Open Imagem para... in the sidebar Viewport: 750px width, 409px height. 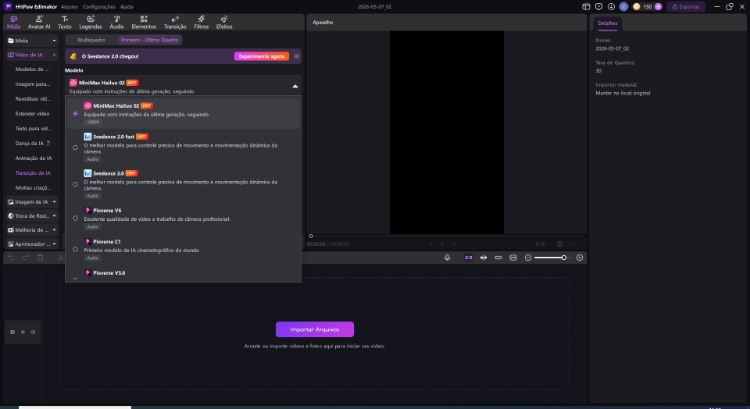point(32,84)
